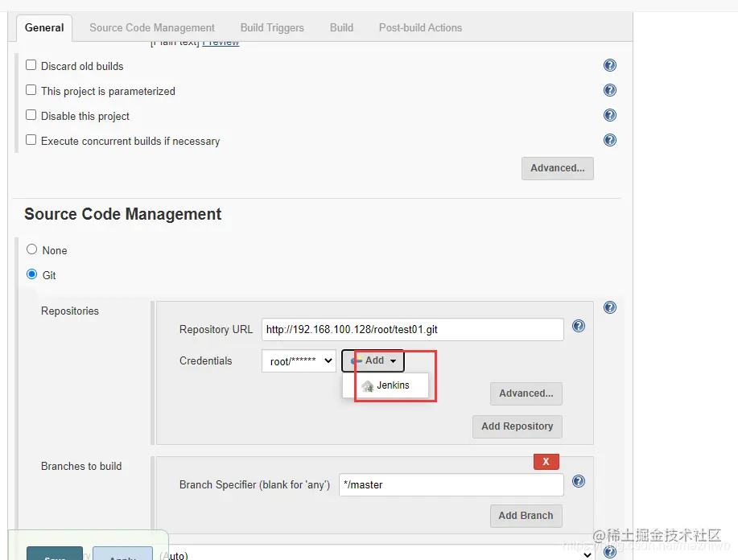738x560 pixels.
Task: Click the Apply button
Action: coord(122,554)
